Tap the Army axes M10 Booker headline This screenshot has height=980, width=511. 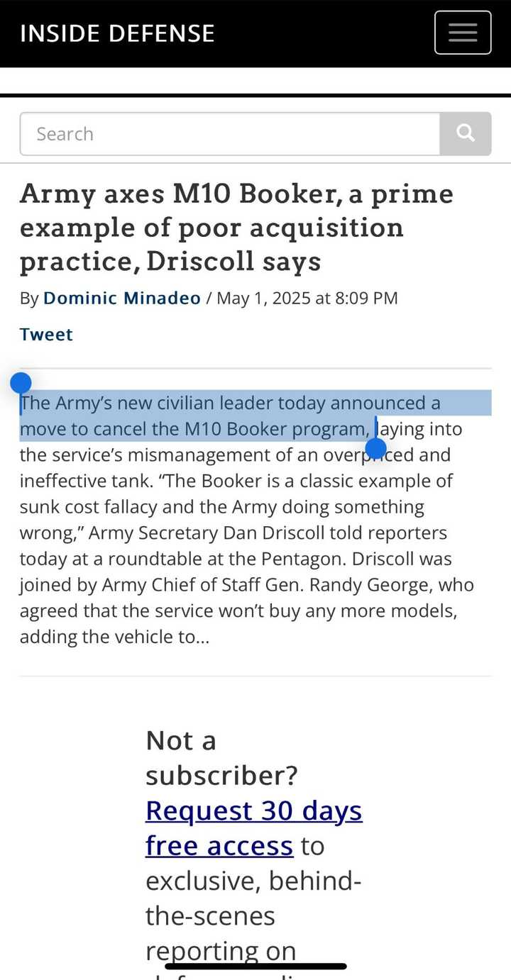[236, 227]
